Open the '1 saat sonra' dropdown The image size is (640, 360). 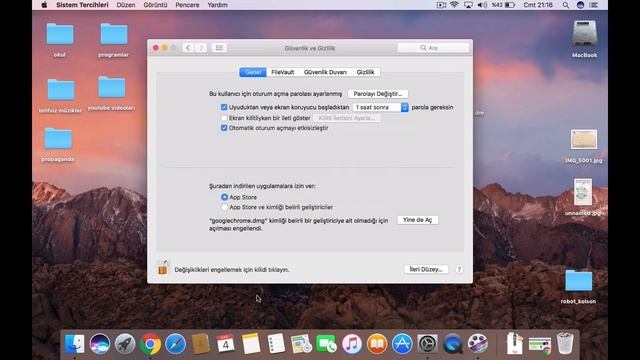pos(380,107)
